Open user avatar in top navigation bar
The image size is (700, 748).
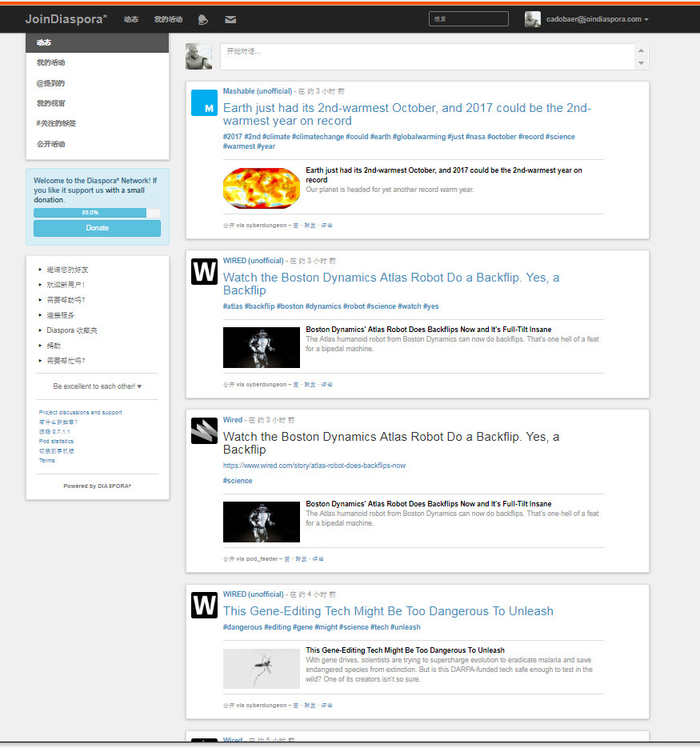point(533,19)
